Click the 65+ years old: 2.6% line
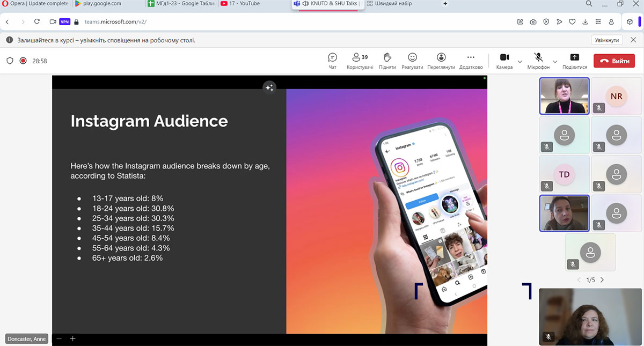Image resolution: width=644 pixels, height=346 pixels. pyautogui.click(x=127, y=258)
